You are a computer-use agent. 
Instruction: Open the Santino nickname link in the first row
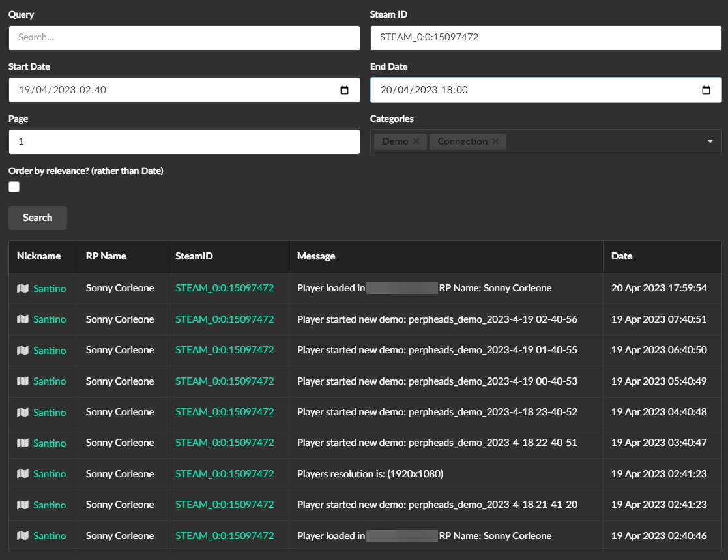tap(50, 288)
